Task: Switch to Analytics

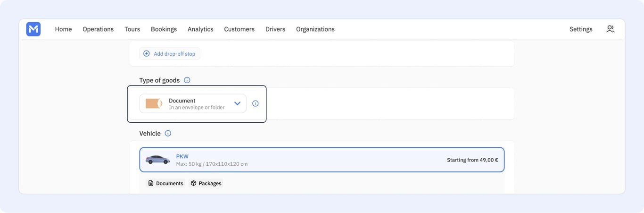Action: pyautogui.click(x=200, y=29)
